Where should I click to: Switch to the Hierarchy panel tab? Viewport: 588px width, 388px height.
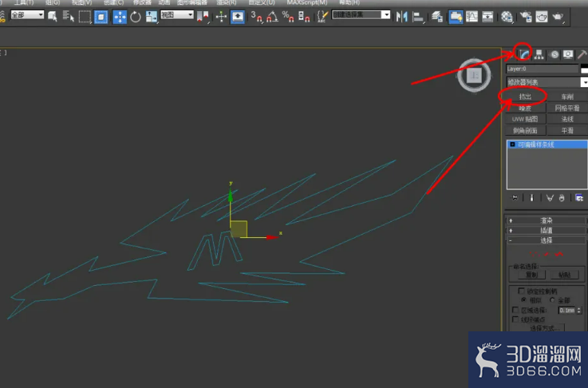click(x=539, y=54)
